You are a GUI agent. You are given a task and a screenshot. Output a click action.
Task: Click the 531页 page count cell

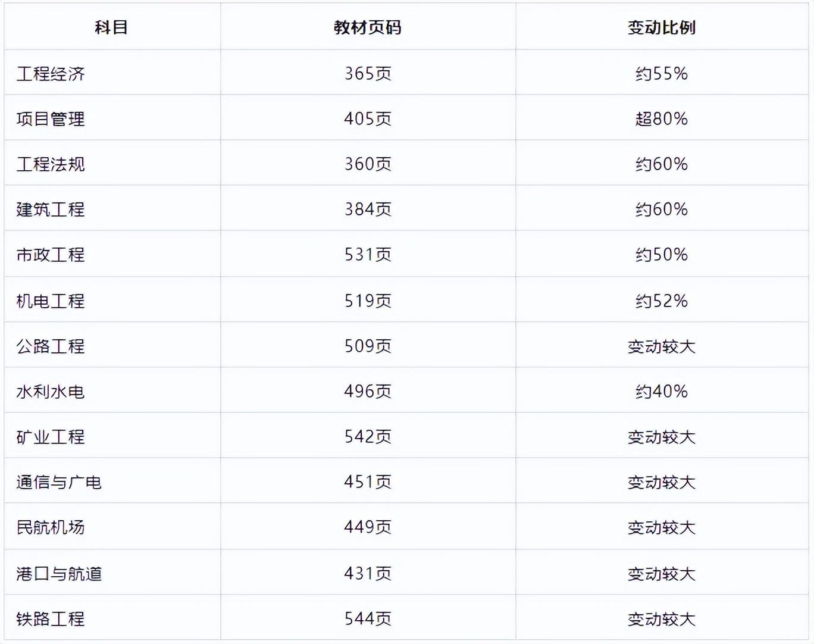coord(368,255)
